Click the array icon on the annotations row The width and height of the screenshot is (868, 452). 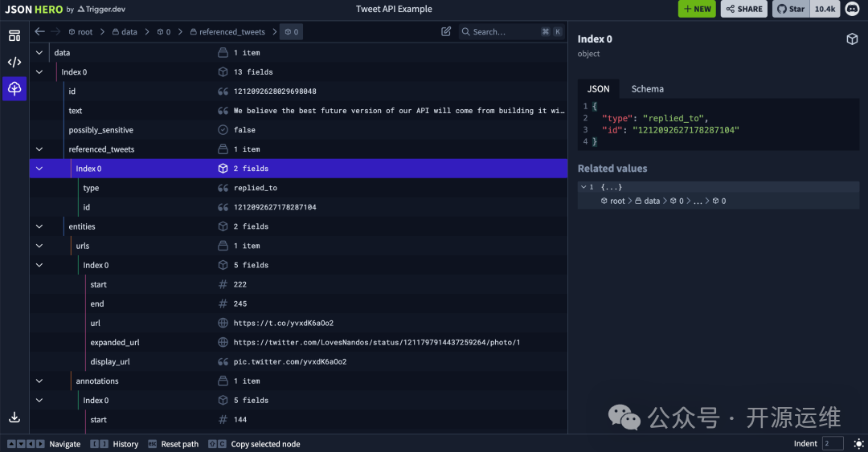pyautogui.click(x=223, y=381)
